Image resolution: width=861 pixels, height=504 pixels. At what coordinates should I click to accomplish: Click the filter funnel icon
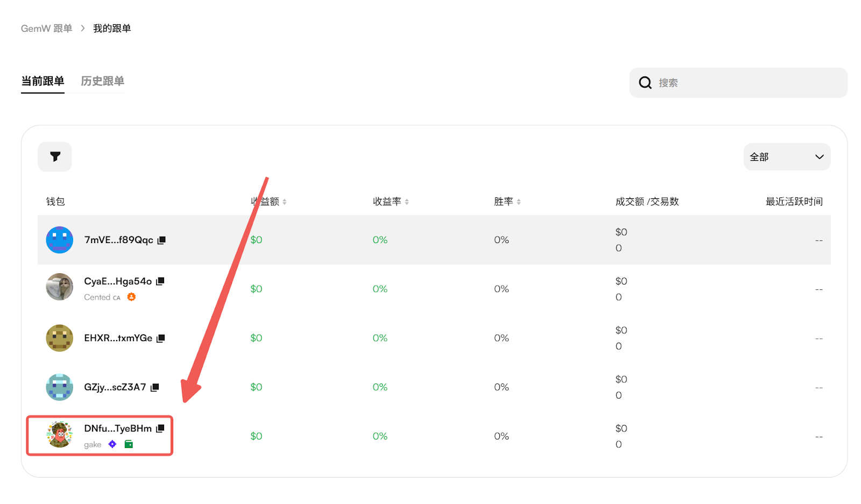click(55, 157)
